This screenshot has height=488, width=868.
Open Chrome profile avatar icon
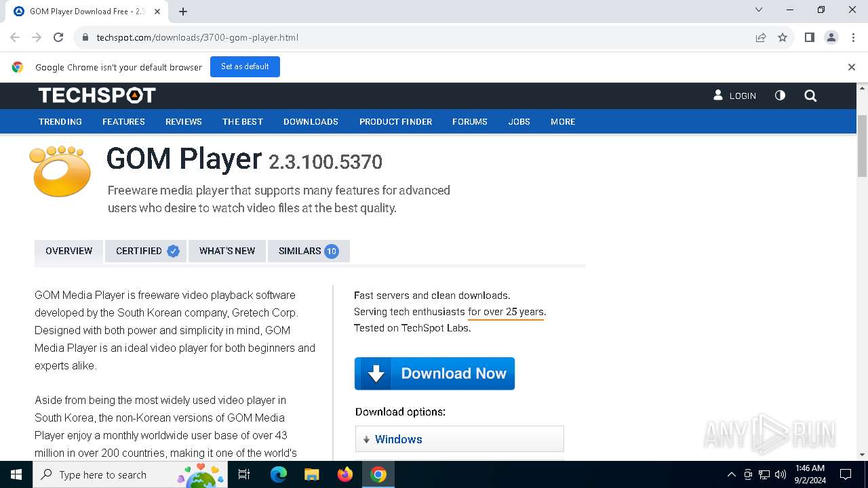[x=831, y=37]
